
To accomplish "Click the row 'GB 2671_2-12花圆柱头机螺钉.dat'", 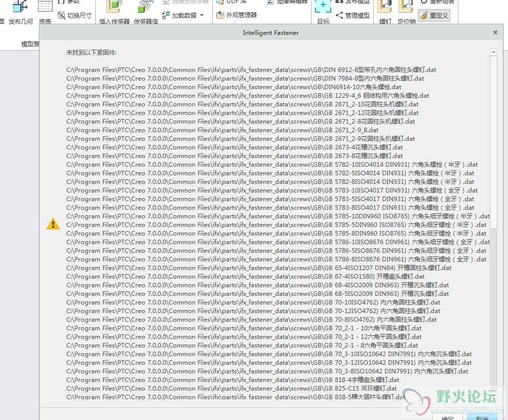I will pyautogui.click(x=242, y=113).
